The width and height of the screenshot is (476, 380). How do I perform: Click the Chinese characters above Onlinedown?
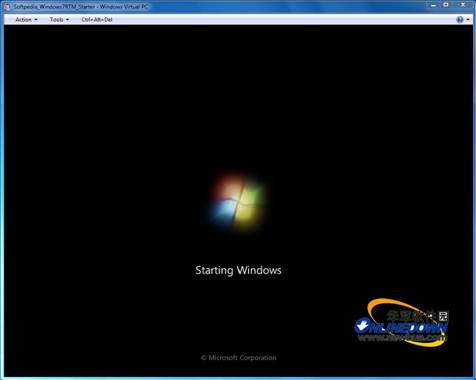click(x=418, y=316)
